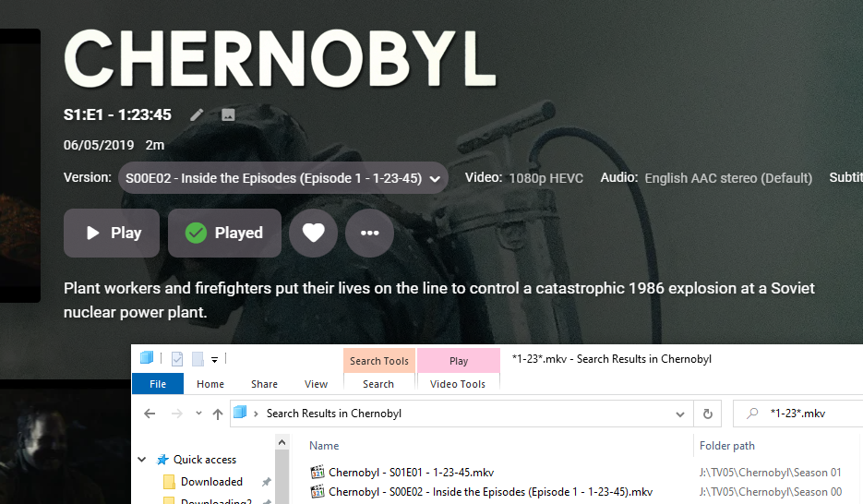Open the Downloaded folder in Quick access
This screenshot has height=504, width=863.
click(x=211, y=482)
